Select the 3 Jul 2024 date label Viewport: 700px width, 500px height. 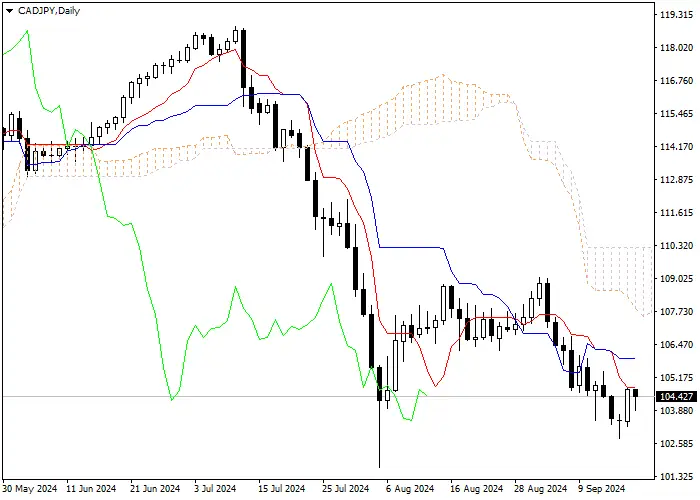click(x=215, y=489)
